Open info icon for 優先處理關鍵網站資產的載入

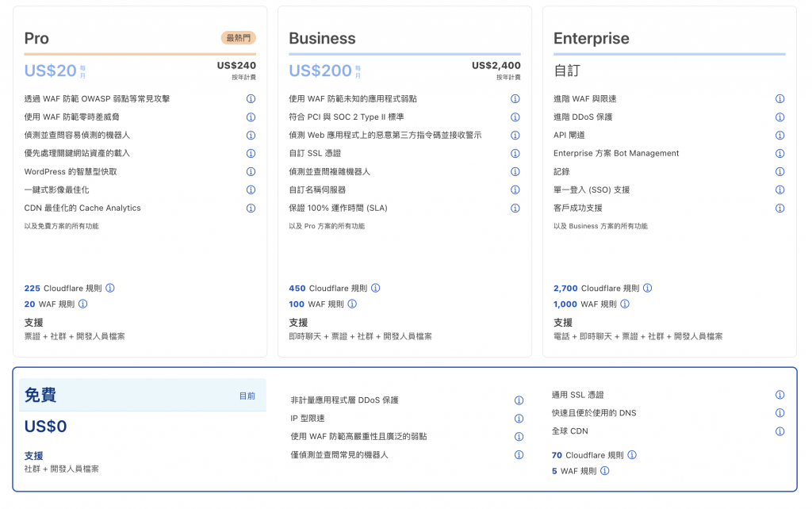tap(251, 153)
